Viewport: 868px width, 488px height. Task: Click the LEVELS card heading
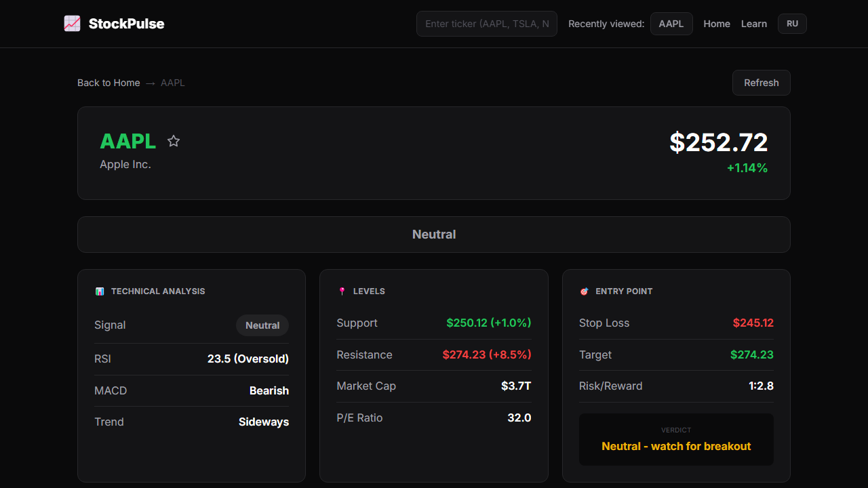pyautogui.click(x=369, y=291)
